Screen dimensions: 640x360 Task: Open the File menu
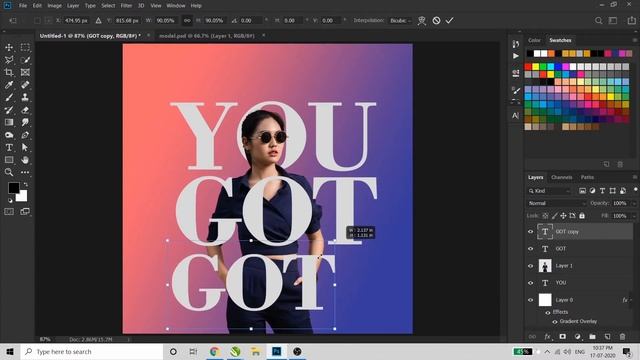[x=23, y=6]
